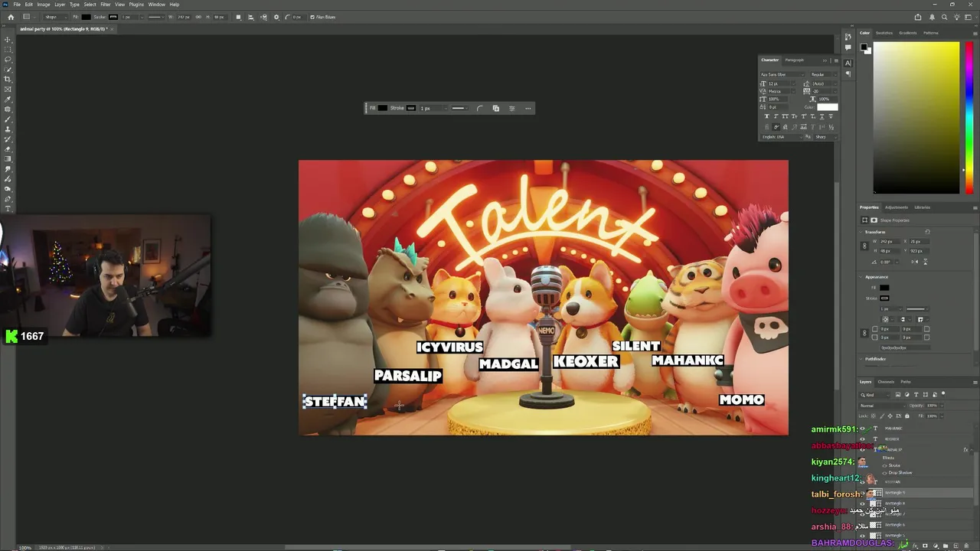This screenshot has height=551, width=980.
Task: Click the font size field in Character panel
Action: point(778,83)
